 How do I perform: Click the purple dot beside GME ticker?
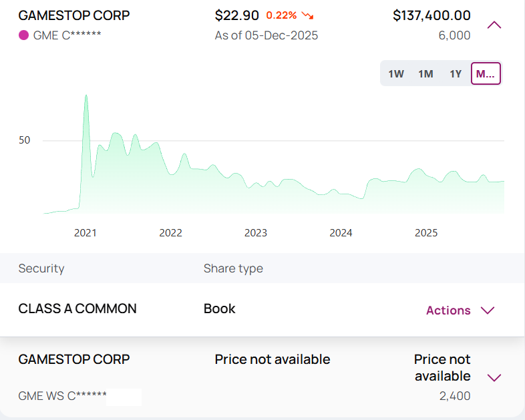coord(23,35)
